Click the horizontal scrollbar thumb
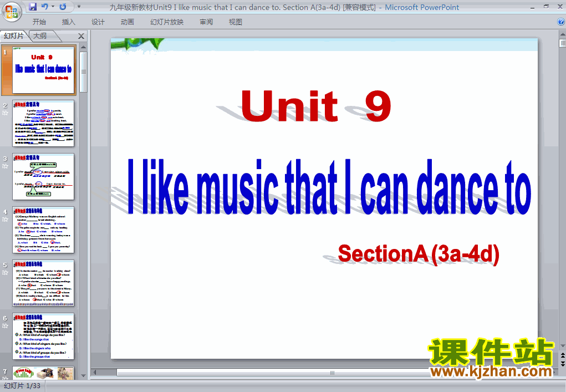 click(x=332, y=373)
